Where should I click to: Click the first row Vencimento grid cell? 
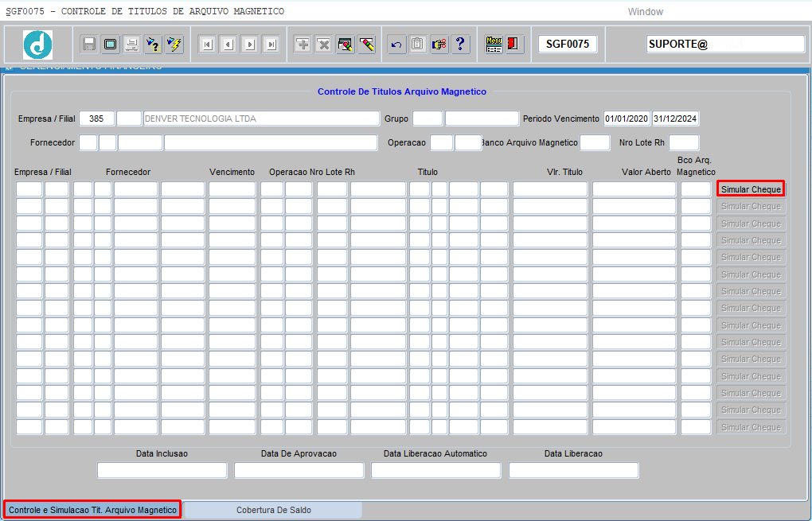click(x=232, y=189)
